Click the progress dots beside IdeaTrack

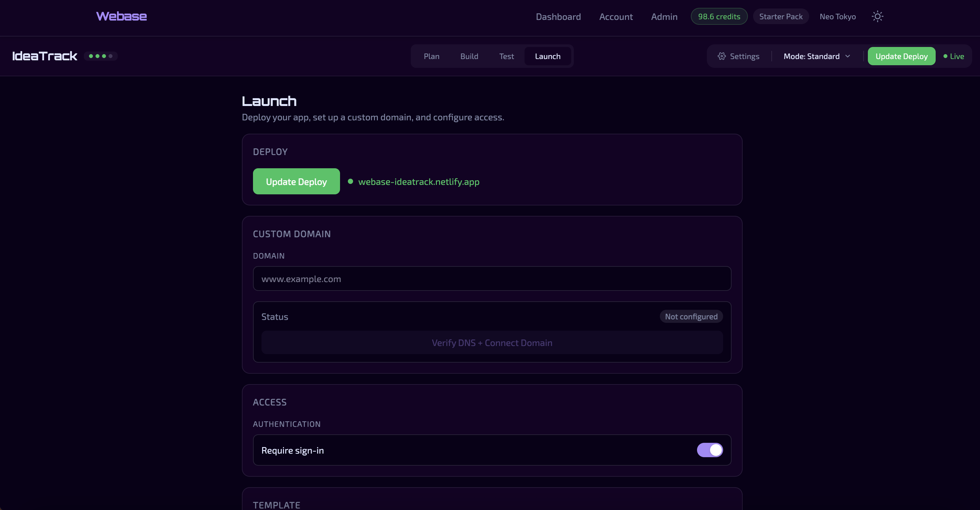100,56
